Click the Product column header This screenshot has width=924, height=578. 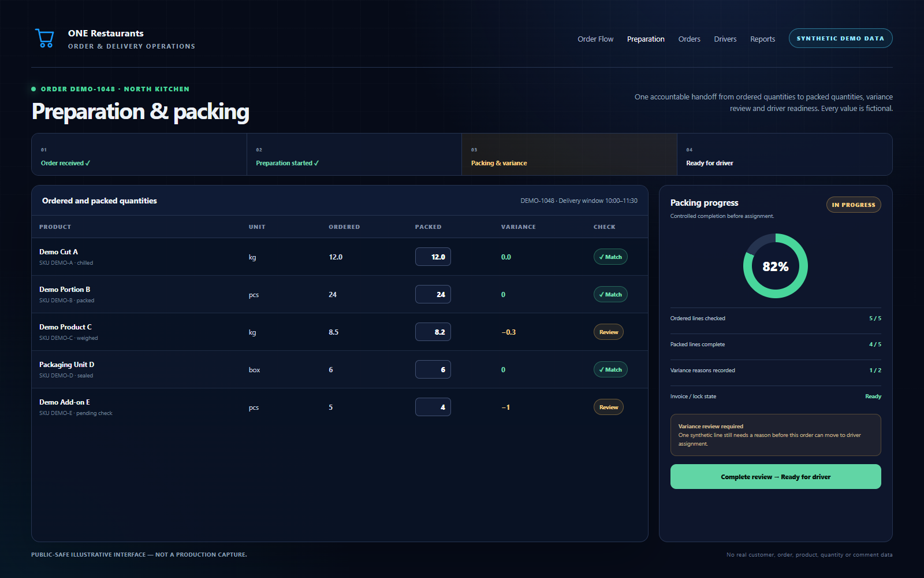tap(55, 227)
